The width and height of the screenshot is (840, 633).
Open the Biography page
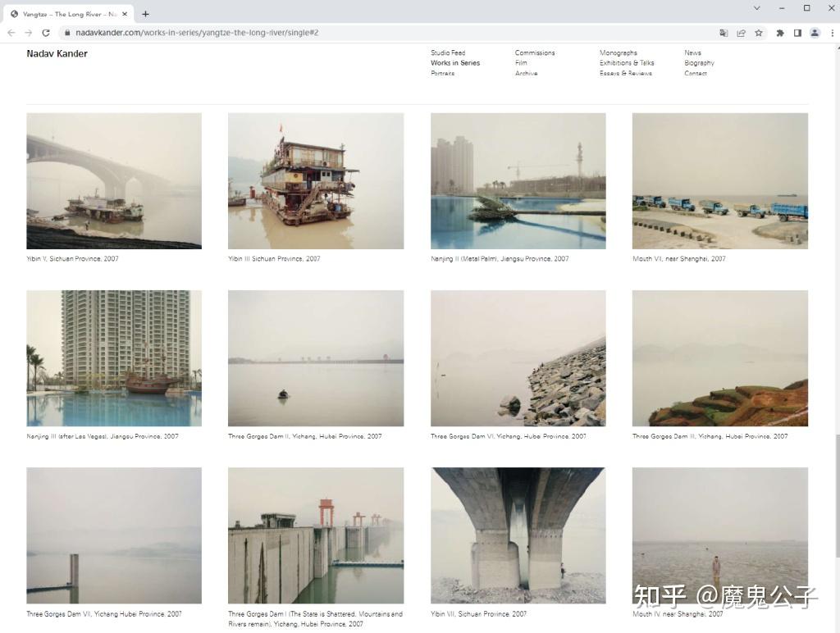click(x=699, y=62)
